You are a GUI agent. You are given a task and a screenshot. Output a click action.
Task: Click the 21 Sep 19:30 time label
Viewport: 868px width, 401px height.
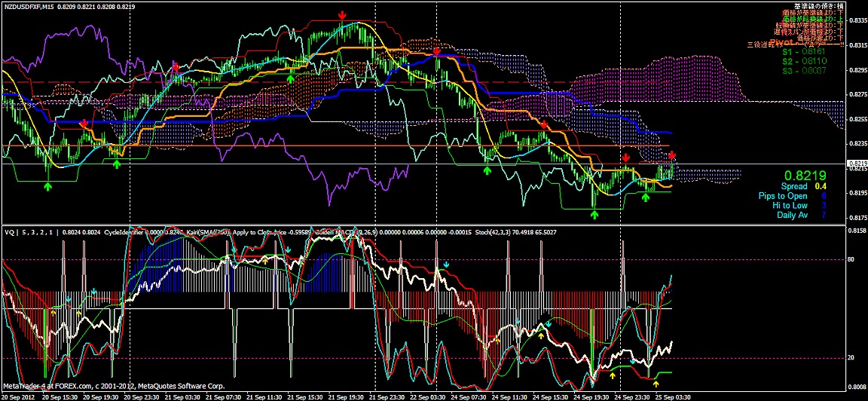(345, 396)
